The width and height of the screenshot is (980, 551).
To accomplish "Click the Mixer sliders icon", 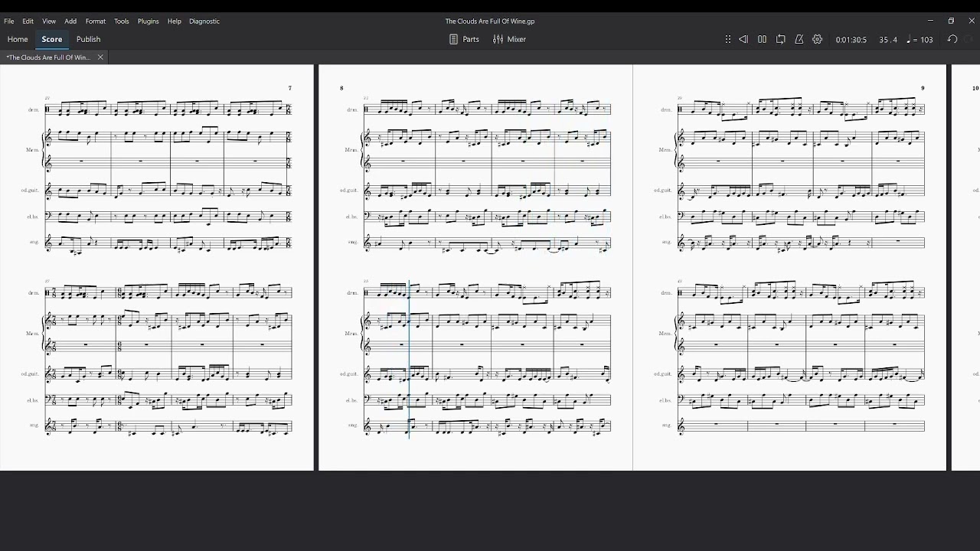I will [x=498, y=39].
